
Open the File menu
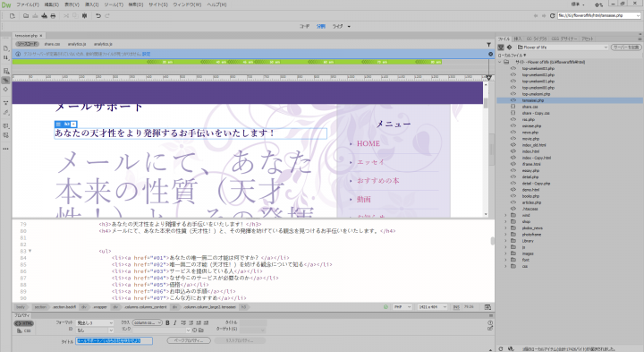coord(28,4)
